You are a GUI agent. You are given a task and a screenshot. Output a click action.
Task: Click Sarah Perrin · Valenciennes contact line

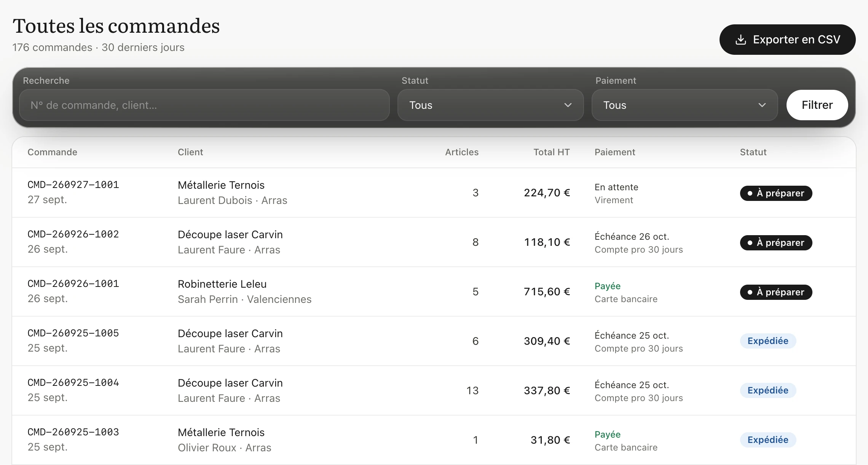244,299
